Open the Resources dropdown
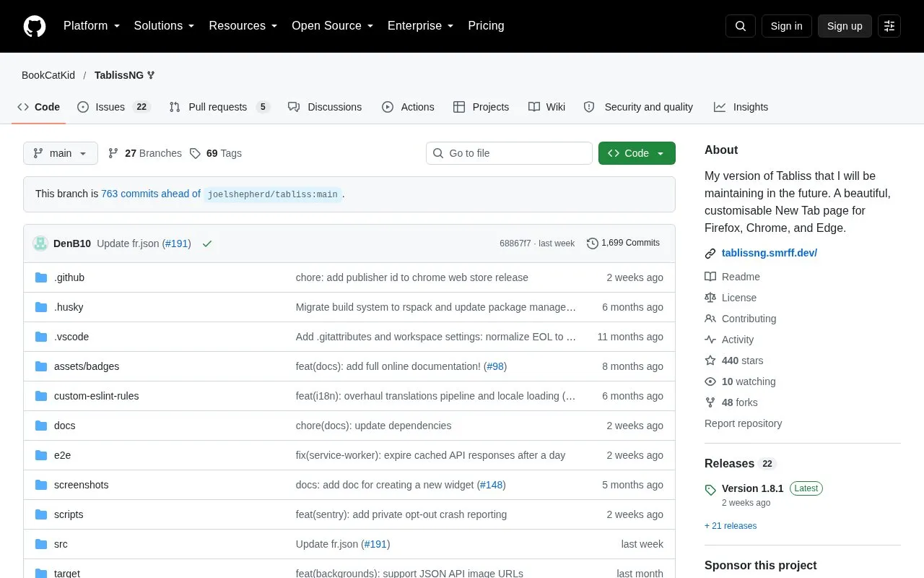Viewport: 924px width, 578px height. (x=243, y=26)
